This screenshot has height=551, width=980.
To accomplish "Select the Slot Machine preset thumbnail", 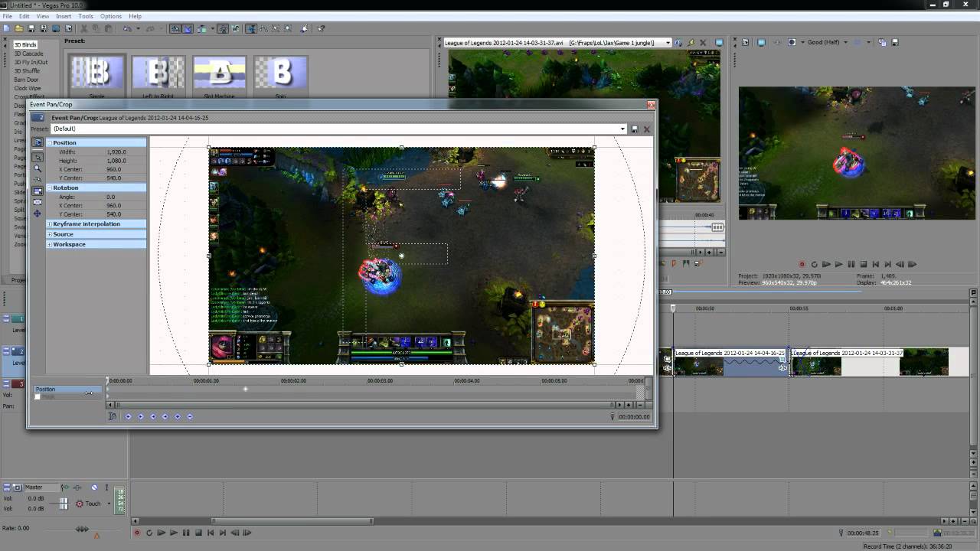I will point(219,73).
